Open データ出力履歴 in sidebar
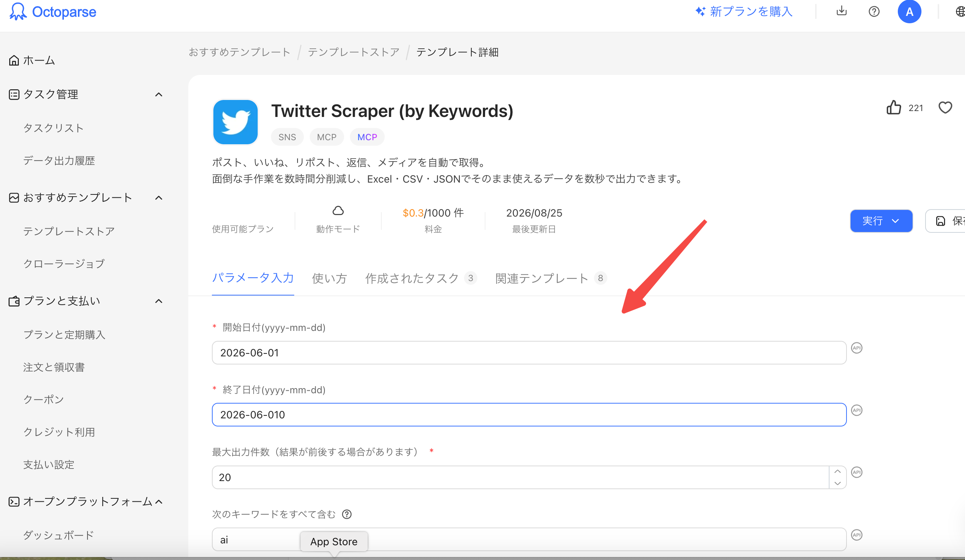This screenshot has height=560, width=965. [59, 160]
